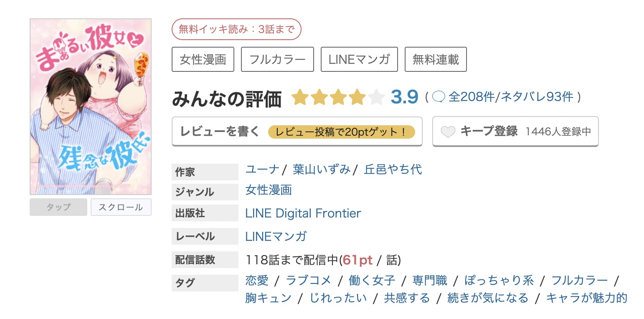Open the manga cover thumbnail

(91, 106)
